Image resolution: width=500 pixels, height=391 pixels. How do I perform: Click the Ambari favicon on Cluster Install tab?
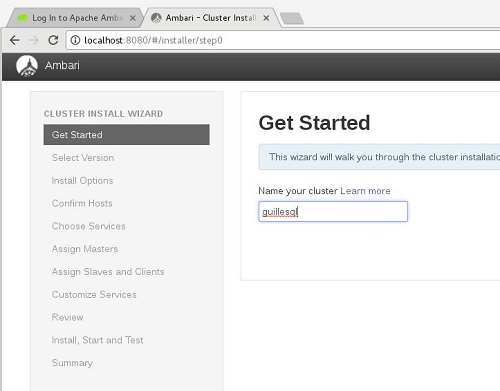point(156,18)
